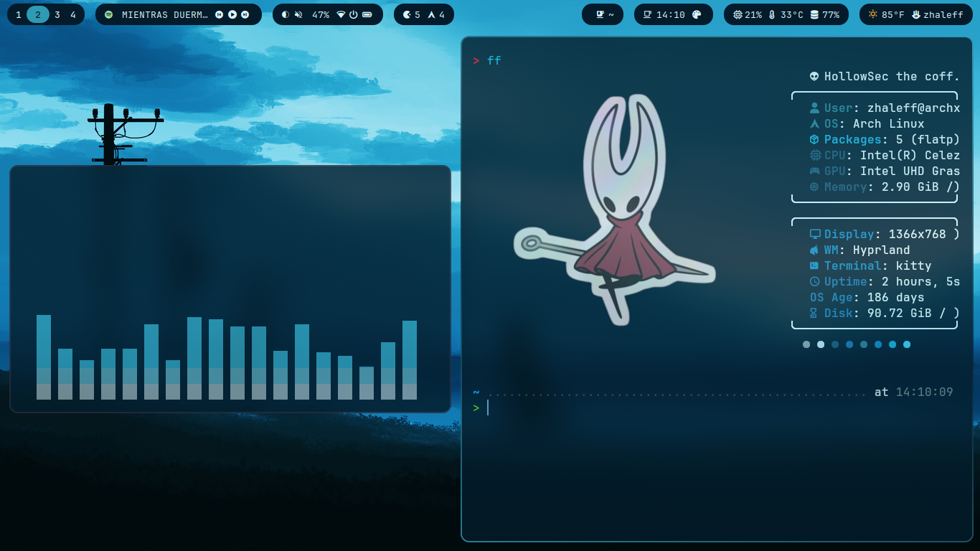Screen dimensions: 980x551
Task: Switch to workspace 1 in the bar
Action: (19, 14)
